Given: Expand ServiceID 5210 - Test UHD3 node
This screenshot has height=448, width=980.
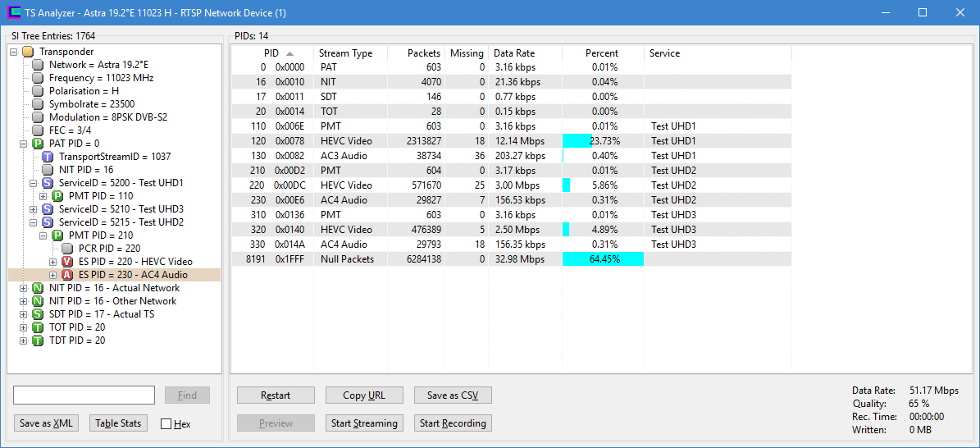Looking at the screenshot, I should [34, 209].
